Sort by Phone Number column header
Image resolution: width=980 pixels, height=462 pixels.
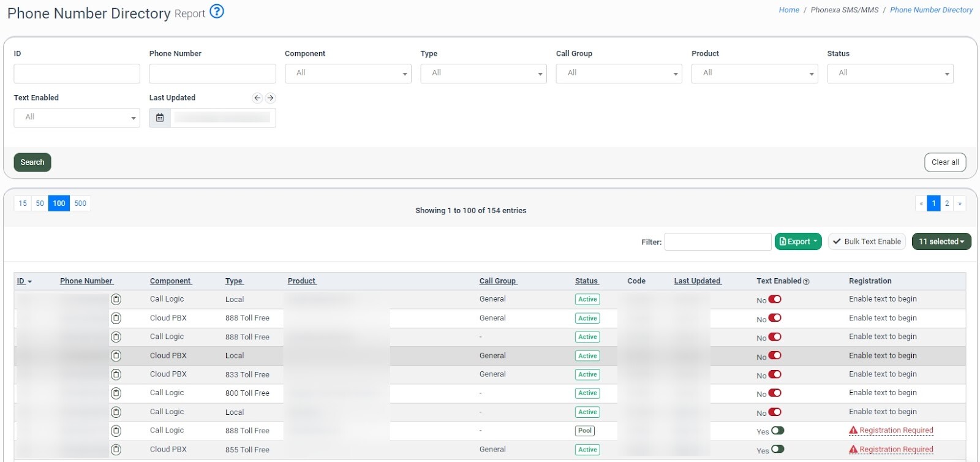pos(86,281)
